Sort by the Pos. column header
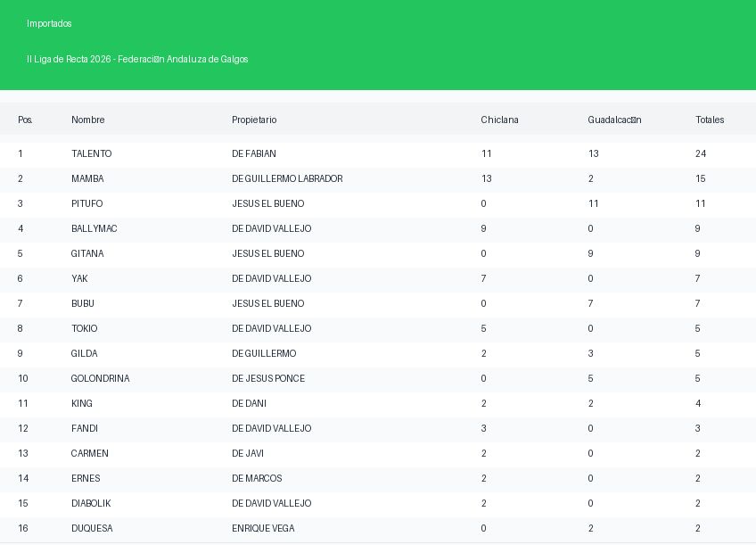Image resolution: width=756 pixels, height=545 pixels. coord(25,120)
